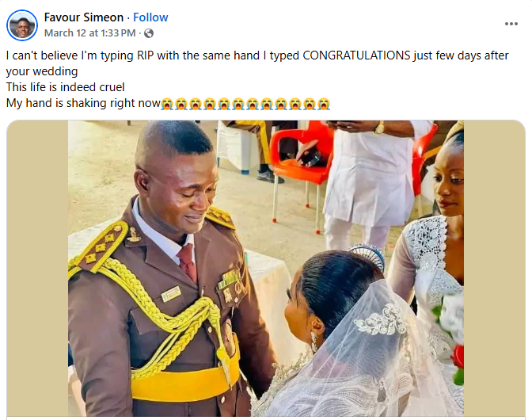Follow Favour Simeon
The width and height of the screenshot is (532, 420).
[150, 17]
